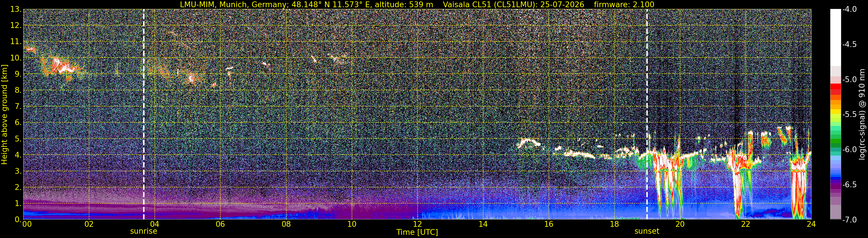Click the white dashed sunset marker line
This screenshot has height=238, width=868.
[647, 114]
